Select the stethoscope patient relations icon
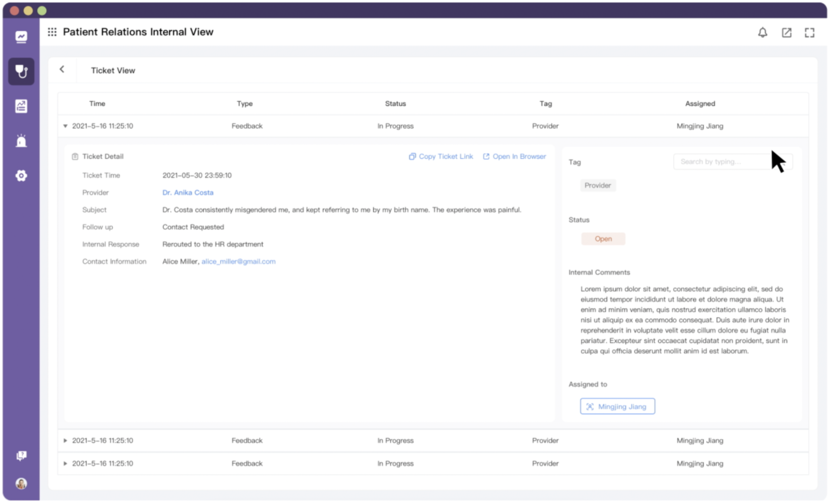Screen dimensions: 830x504 coord(21,71)
